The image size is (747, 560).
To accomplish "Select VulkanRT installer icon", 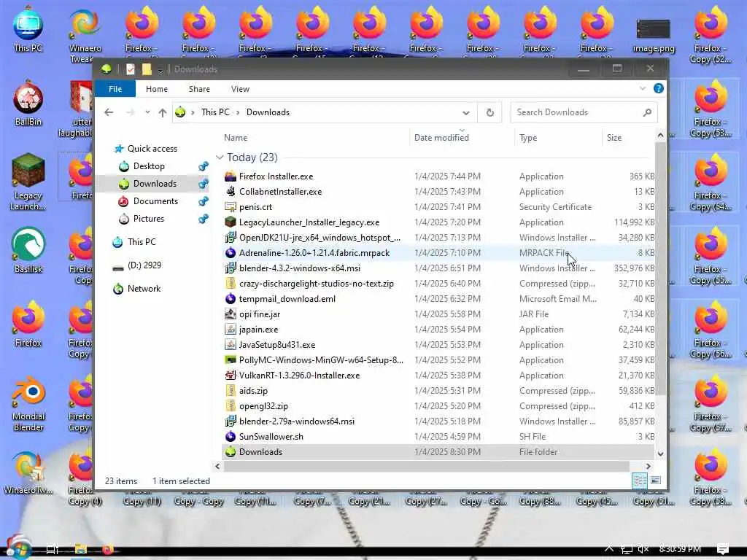I will point(231,376).
